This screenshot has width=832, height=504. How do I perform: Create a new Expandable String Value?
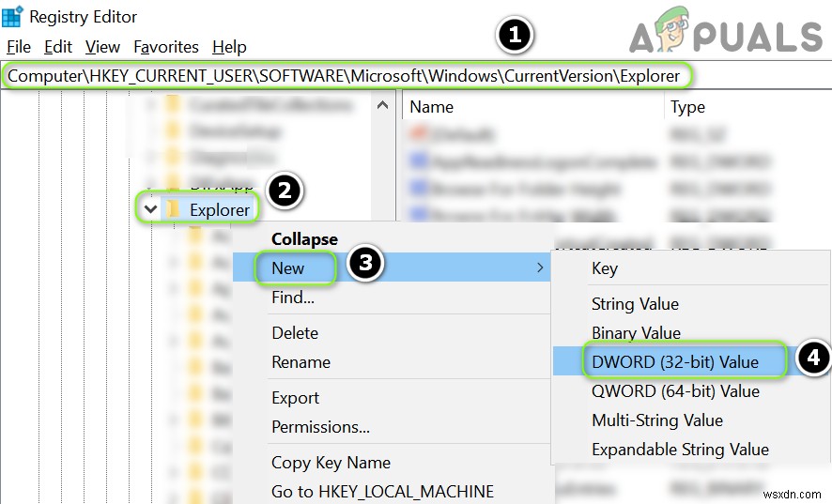[680, 450]
